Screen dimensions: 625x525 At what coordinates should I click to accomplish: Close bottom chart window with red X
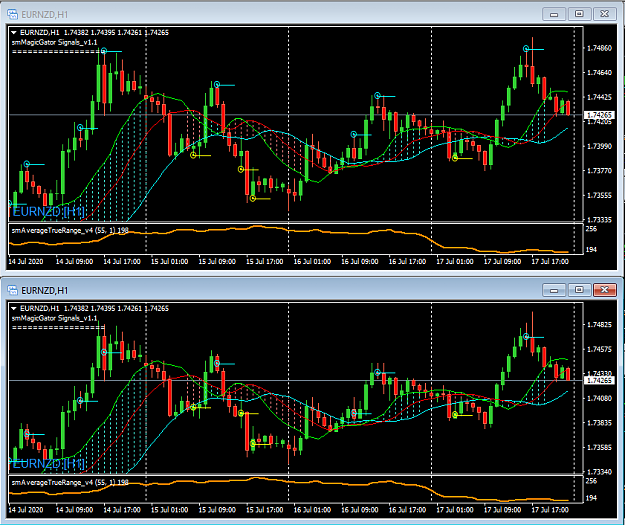pyautogui.click(x=605, y=290)
